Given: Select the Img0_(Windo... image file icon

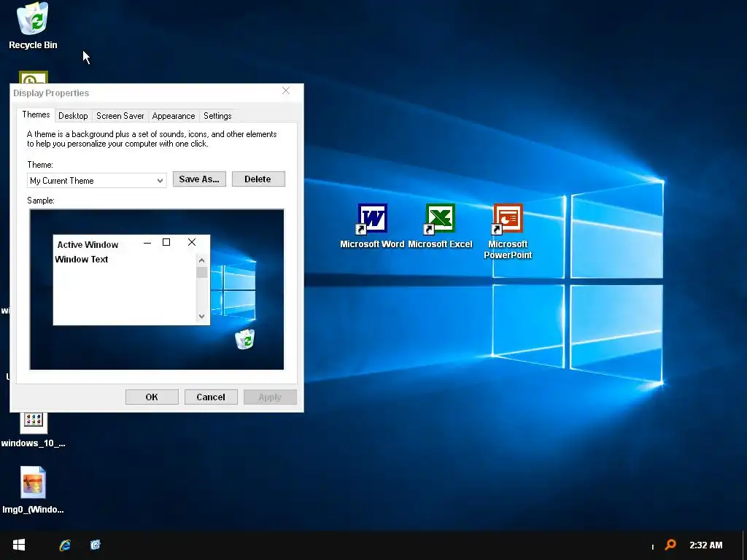Looking at the screenshot, I should pyautogui.click(x=33, y=490).
